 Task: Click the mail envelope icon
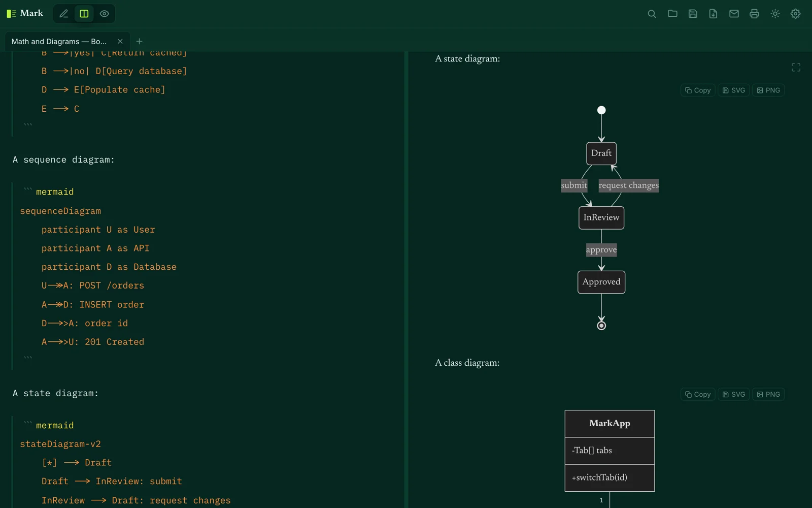click(x=734, y=14)
